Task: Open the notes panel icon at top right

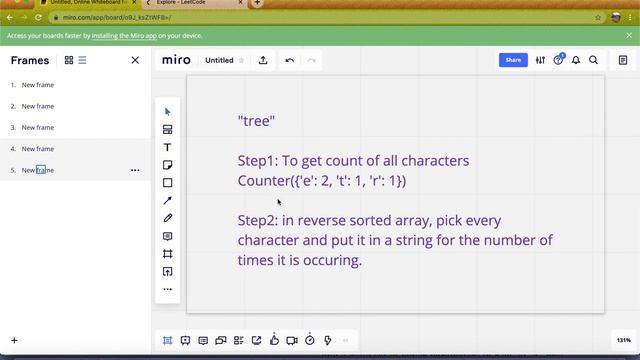Action: point(623,60)
